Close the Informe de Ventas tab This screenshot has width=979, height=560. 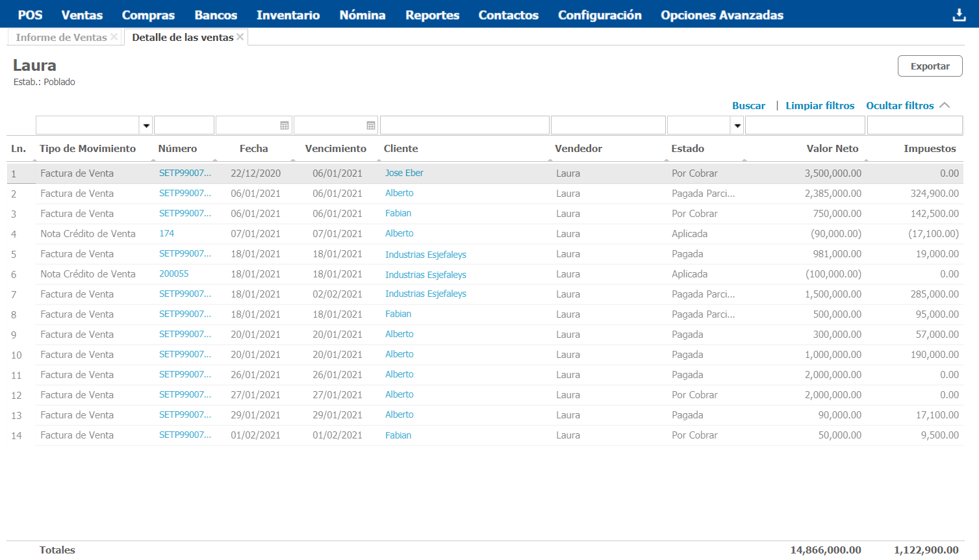click(x=114, y=37)
